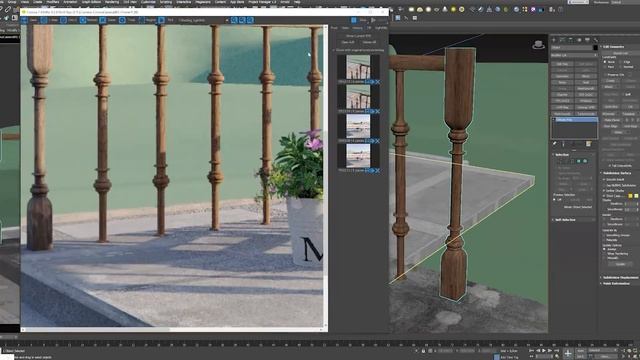Image resolution: width=640 pixels, height=360 pixels.
Task: Open the Motion tab in command panel
Action: (579, 40)
